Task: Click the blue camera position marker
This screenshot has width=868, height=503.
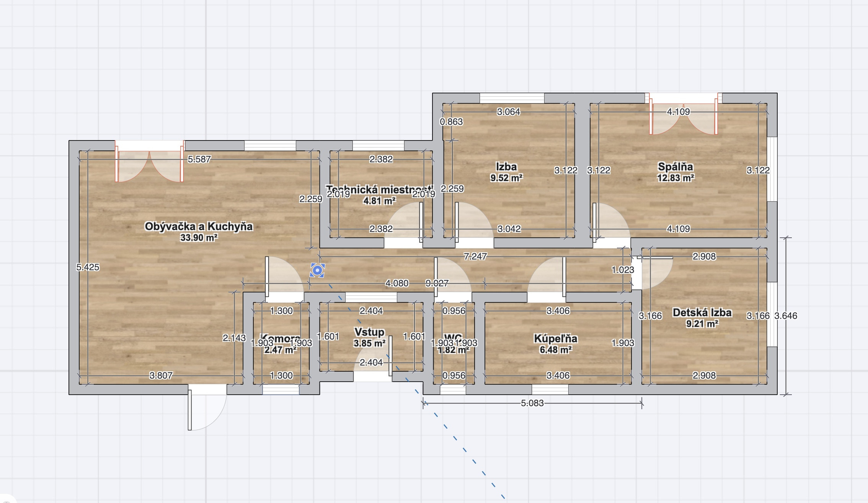Action: tap(317, 270)
